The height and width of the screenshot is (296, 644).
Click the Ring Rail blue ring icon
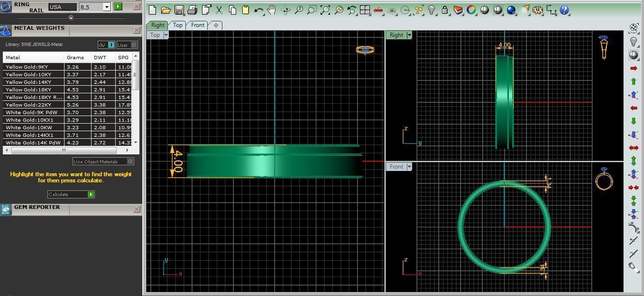click(6, 7)
